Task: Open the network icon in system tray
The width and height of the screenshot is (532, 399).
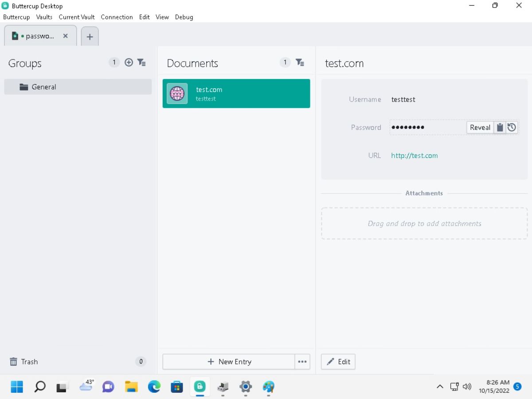Action: pos(454,387)
